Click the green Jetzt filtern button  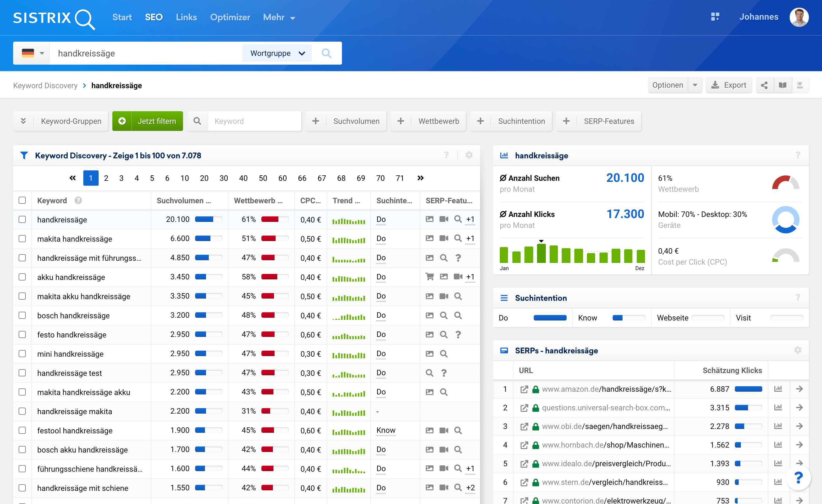pyautogui.click(x=148, y=121)
